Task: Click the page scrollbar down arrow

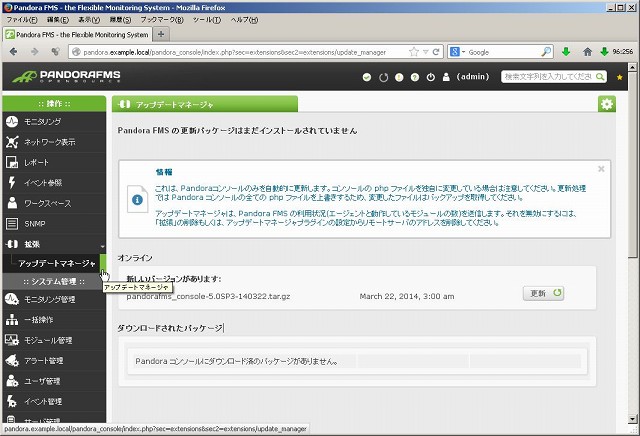Action: [x=632, y=419]
